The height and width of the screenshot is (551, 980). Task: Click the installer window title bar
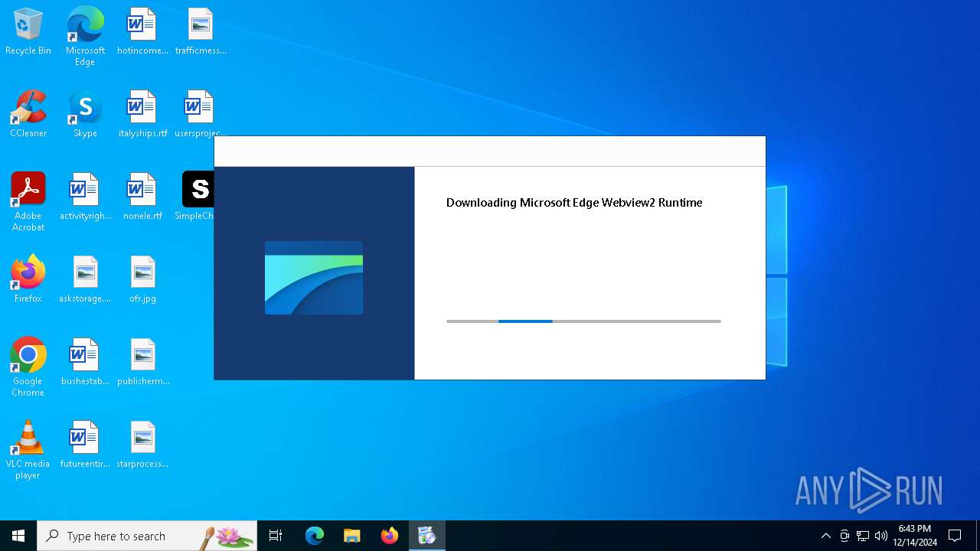490,152
